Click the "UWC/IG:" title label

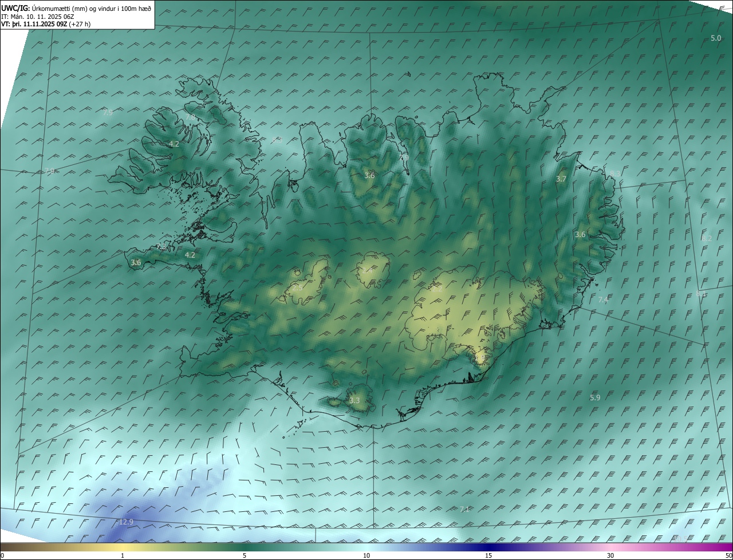pyautogui.click(x=15, y=8)
